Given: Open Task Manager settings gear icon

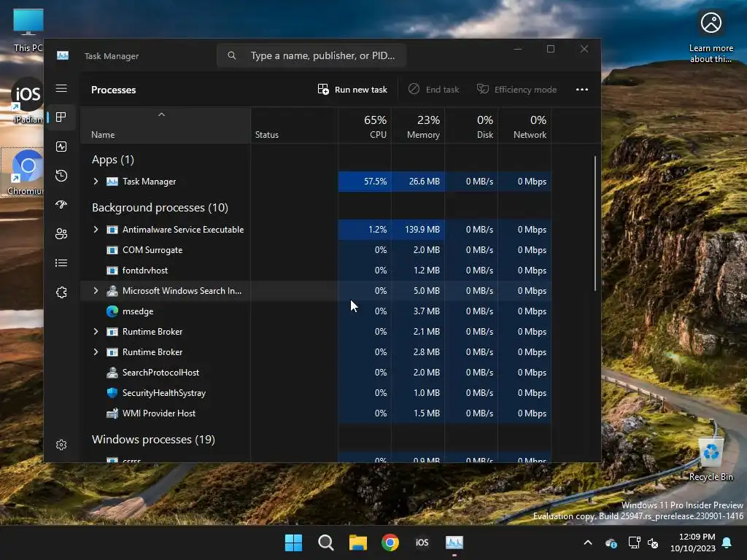Looking at the screenshot, I should (61, 445).
